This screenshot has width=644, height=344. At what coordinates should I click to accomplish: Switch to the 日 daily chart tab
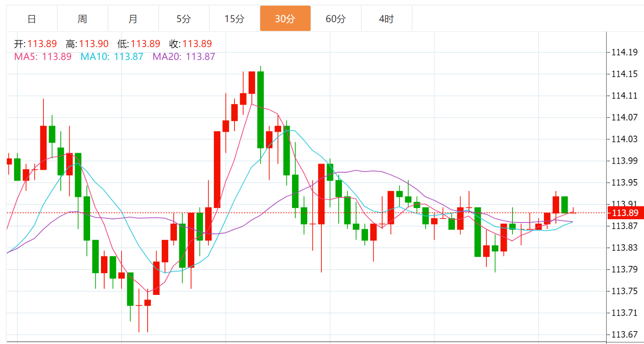pyautogui.click(x=32, y=19)
